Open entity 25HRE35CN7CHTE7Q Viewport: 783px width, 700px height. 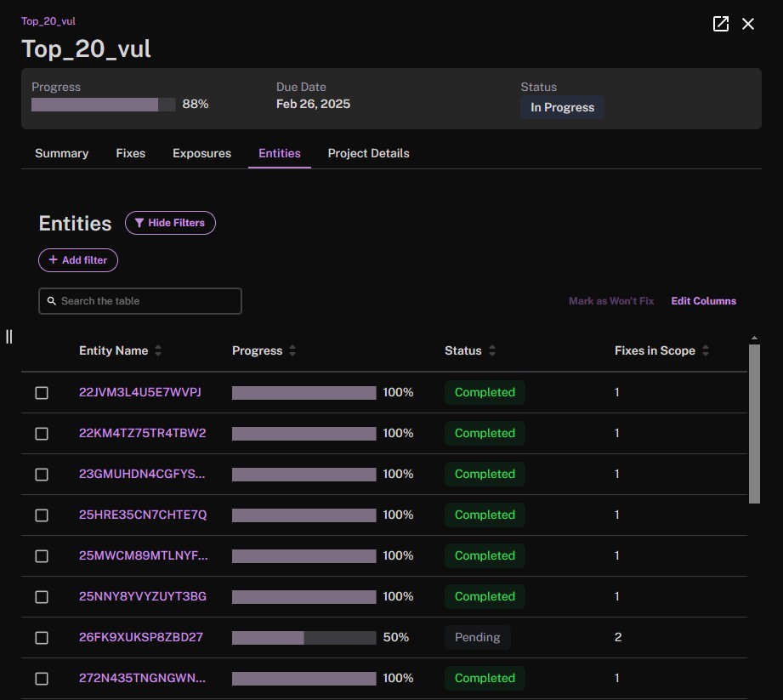pos(143,515)
